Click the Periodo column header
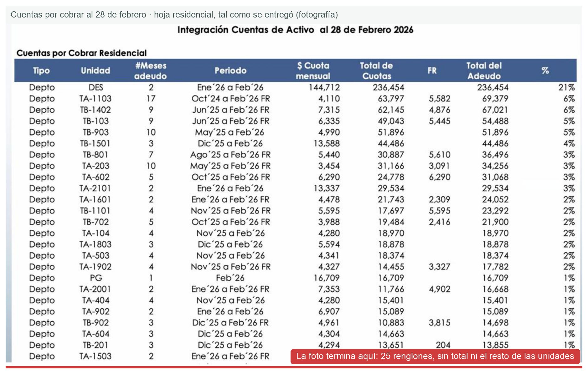The width and height of the screenshot is (588, 374). (x=230, y=71)
